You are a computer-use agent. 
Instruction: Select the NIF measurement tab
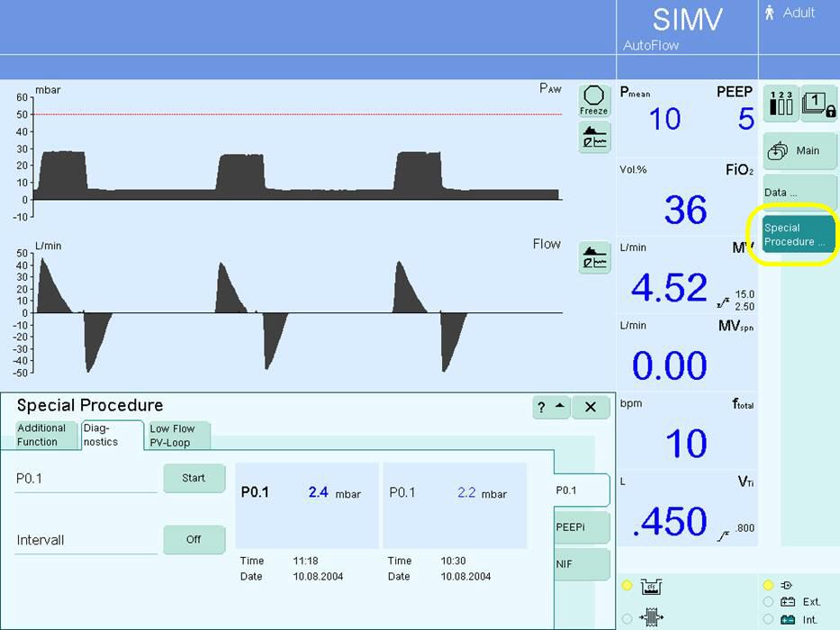[x=583, y=564]
